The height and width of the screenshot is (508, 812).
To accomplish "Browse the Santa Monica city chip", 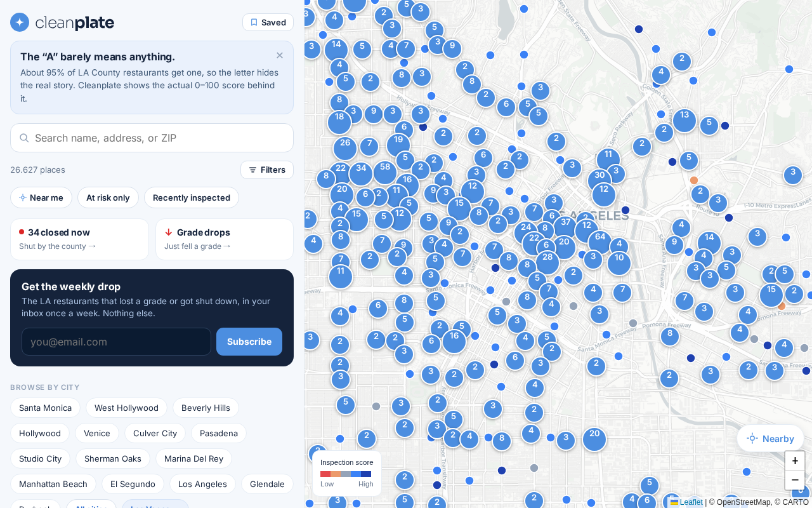I will (x=45, y=408).
